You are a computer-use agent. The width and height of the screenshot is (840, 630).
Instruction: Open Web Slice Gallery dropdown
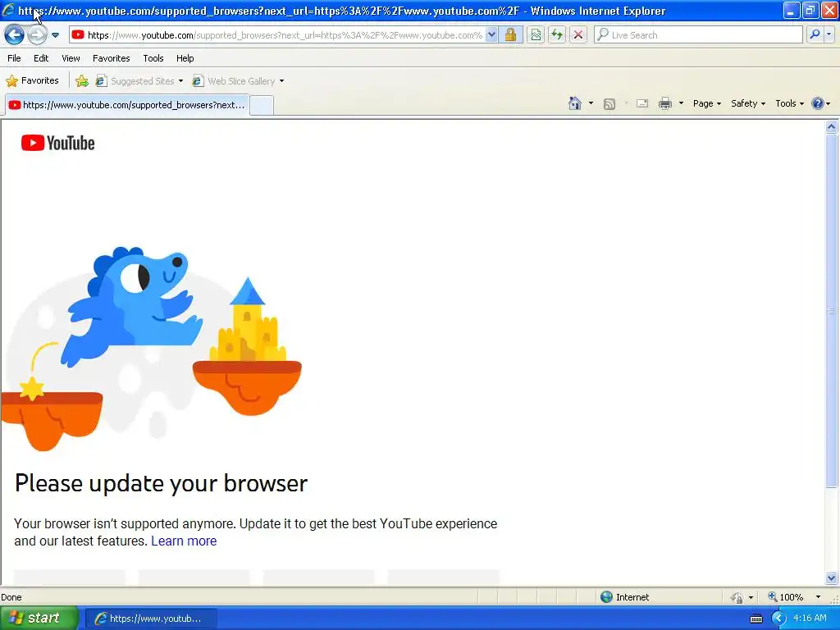(x=239, y=81)
